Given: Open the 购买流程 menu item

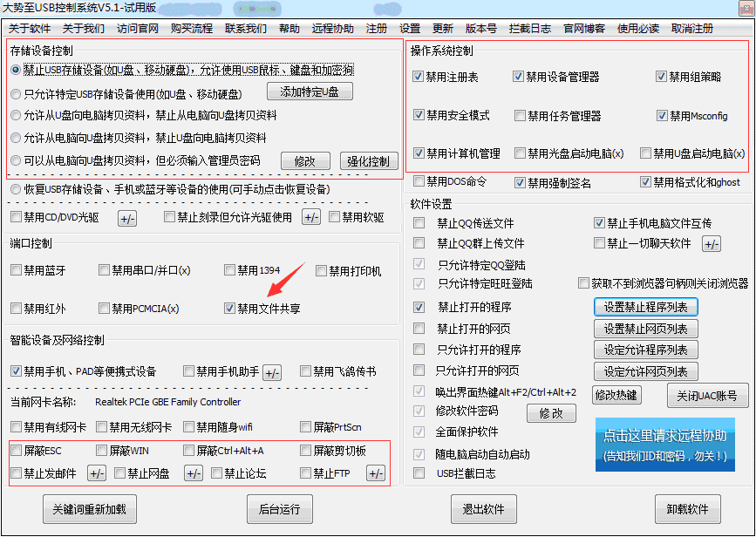Looking at the screenshot, I should coord(192,29).
